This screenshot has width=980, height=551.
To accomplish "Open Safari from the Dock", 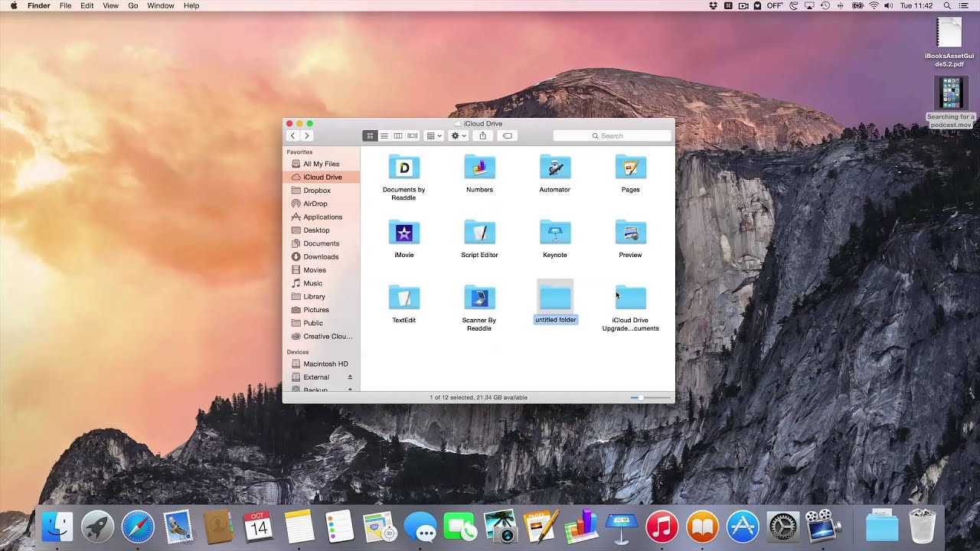I will (138, 527).
